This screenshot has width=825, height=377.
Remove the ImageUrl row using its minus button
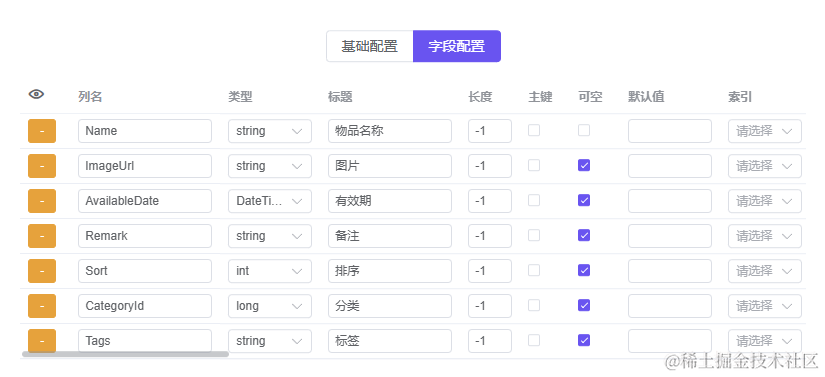42,166
